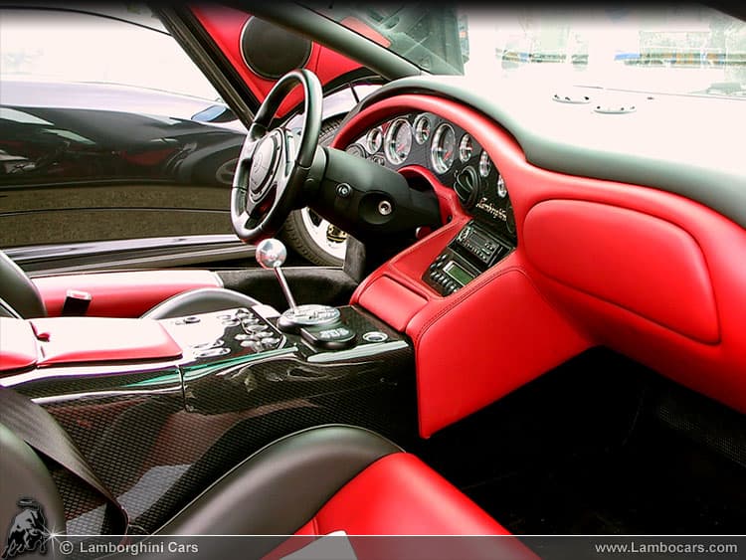Select the green climate control display
The image size is (746, 560).
(x=459, y=272)
